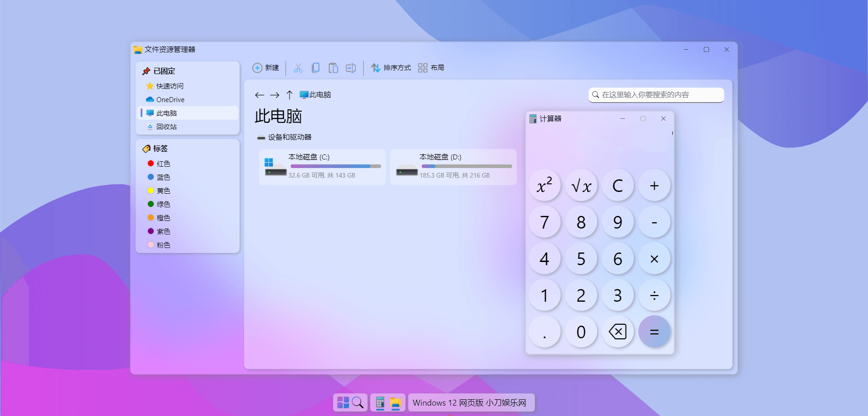The height and width of the screenshot is (416, 868).
Task: Click the Paste icon in the toolbar
Action: [x=334, y=67]
